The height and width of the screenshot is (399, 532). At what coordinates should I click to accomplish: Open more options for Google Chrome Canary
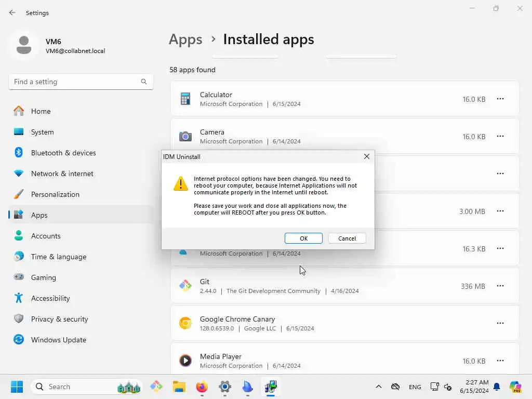pyautogui.click(x=500, y=323)
